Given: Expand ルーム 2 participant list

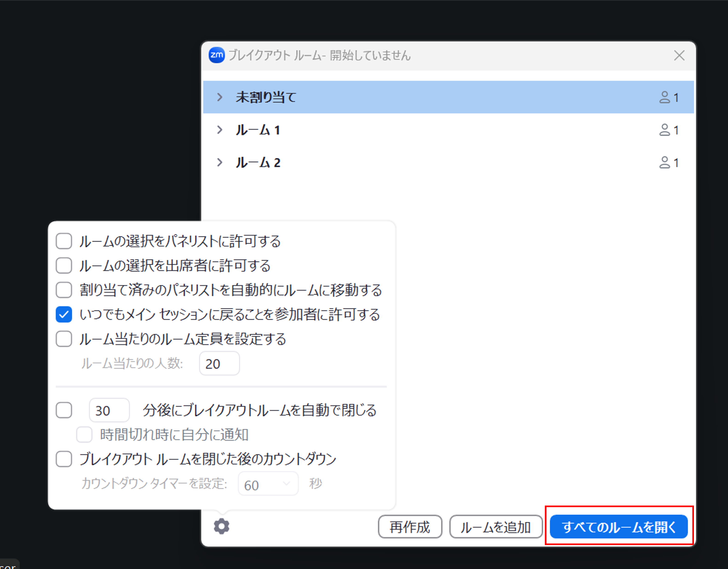Looking at the screenshot, I should click(219, 163).
